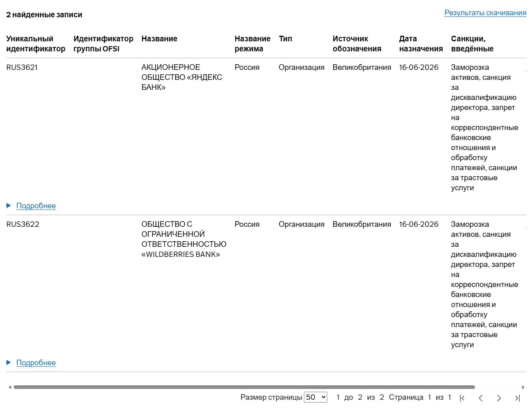
Task: Click date 16-06-2026 in the RUS3621 row
Action: pos(419,67)
